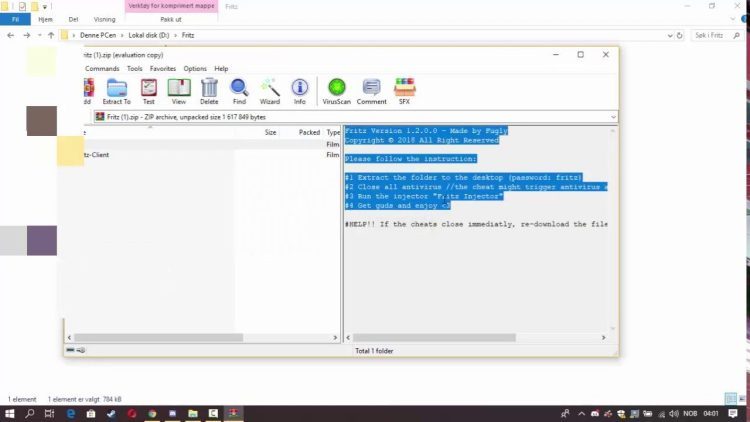Switch to the Hjem ribbon tab

pos(45,19)
